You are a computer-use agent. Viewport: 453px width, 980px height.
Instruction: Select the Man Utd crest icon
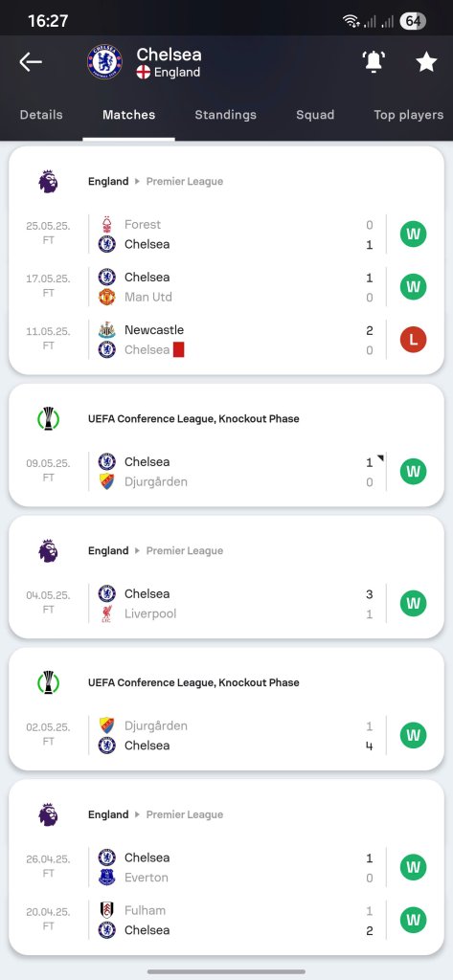click(107, 297)
